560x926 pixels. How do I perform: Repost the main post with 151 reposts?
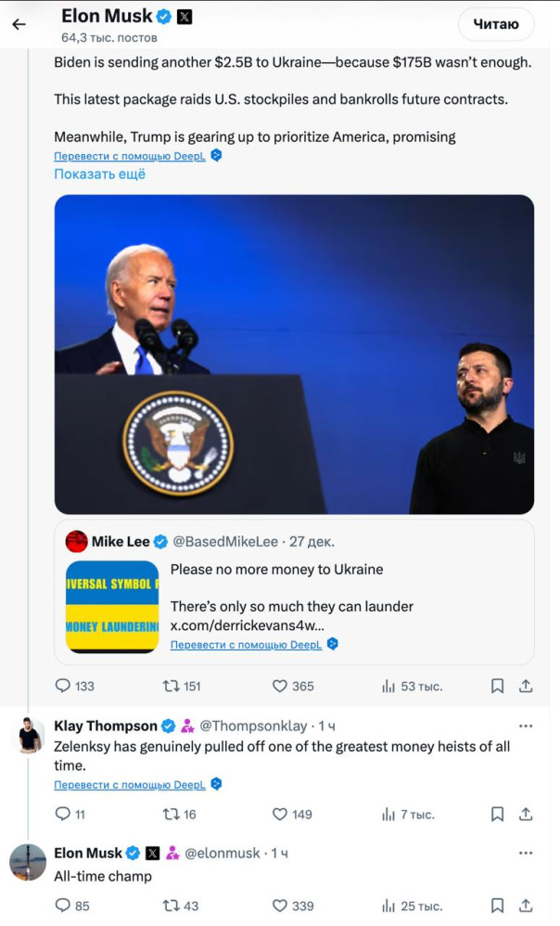(172, 686)
